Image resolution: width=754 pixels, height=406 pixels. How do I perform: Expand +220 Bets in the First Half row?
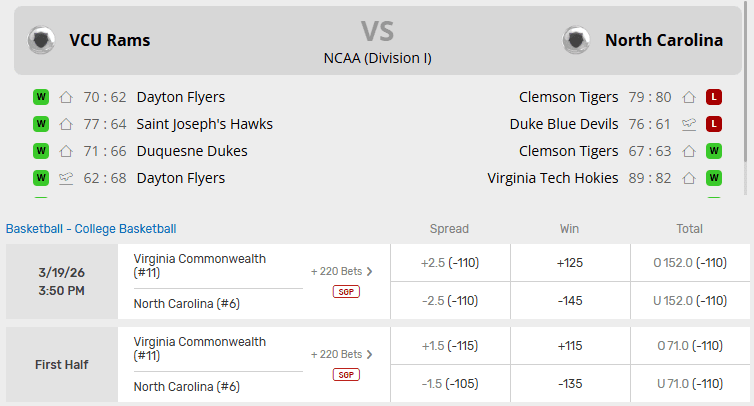(x=341, y=354)
